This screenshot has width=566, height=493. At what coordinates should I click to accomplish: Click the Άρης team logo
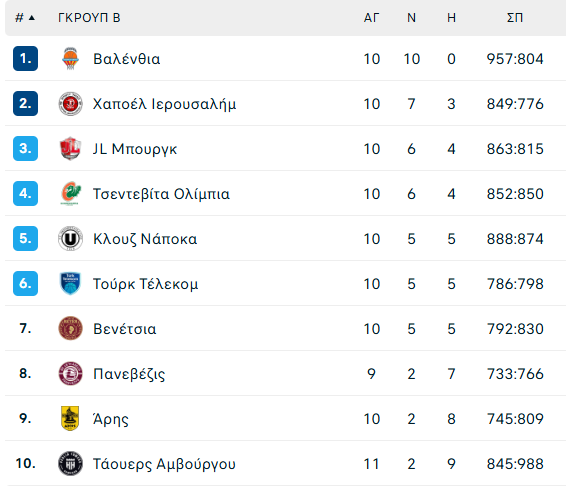(70, 418)
